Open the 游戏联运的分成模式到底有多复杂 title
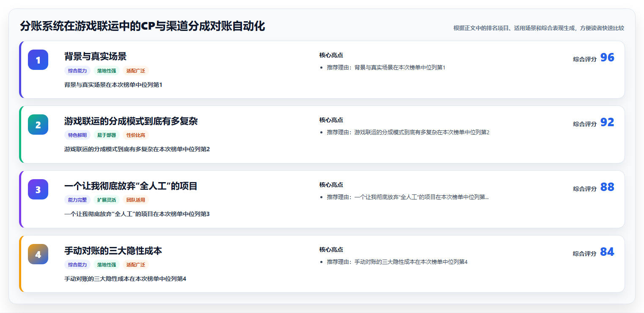 131,121
